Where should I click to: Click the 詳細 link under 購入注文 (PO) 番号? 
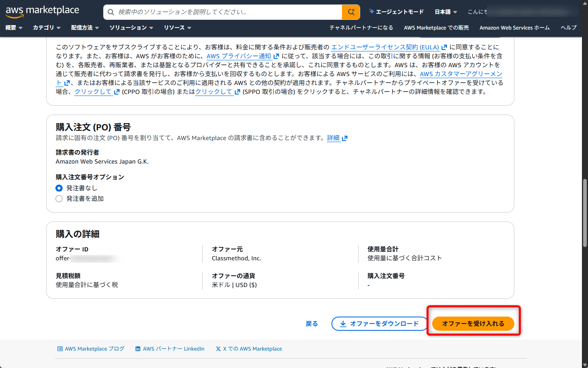(x=333, y=138)
